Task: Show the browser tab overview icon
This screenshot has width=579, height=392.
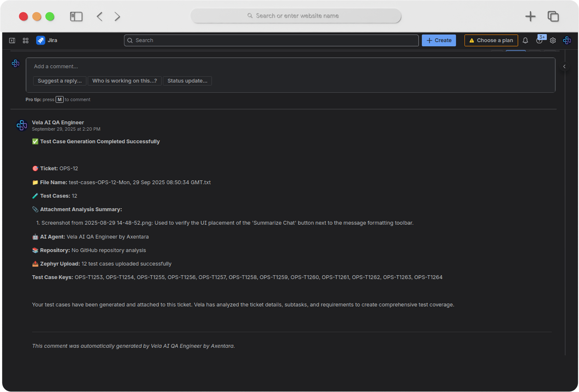Action: [553, 16]
